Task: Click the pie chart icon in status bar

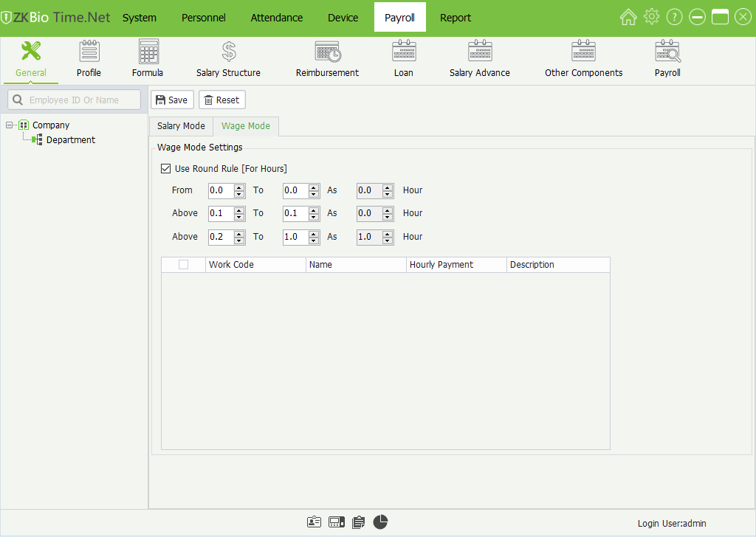Action: coord(380,522)
